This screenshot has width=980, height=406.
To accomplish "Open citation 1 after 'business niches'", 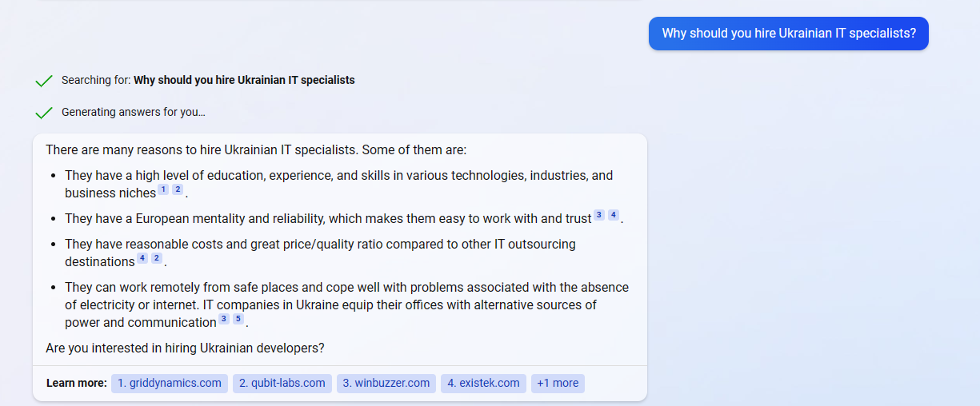I will tap(163, 189).
